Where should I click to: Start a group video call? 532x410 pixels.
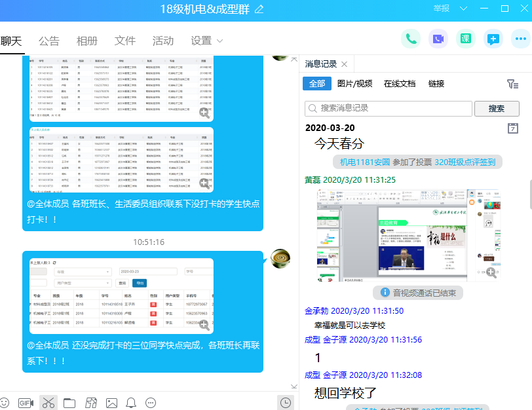438,39
